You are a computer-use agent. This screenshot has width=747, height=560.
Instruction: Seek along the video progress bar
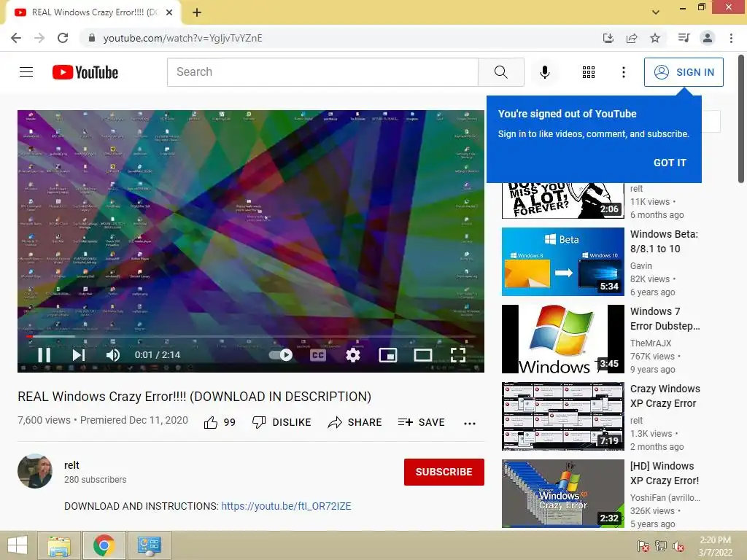(x=251, y=336)
